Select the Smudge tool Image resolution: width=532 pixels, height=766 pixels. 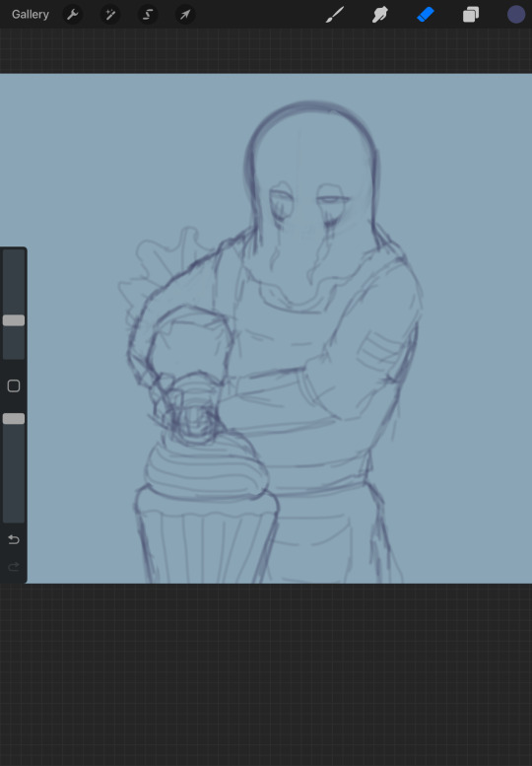point(379,15)
